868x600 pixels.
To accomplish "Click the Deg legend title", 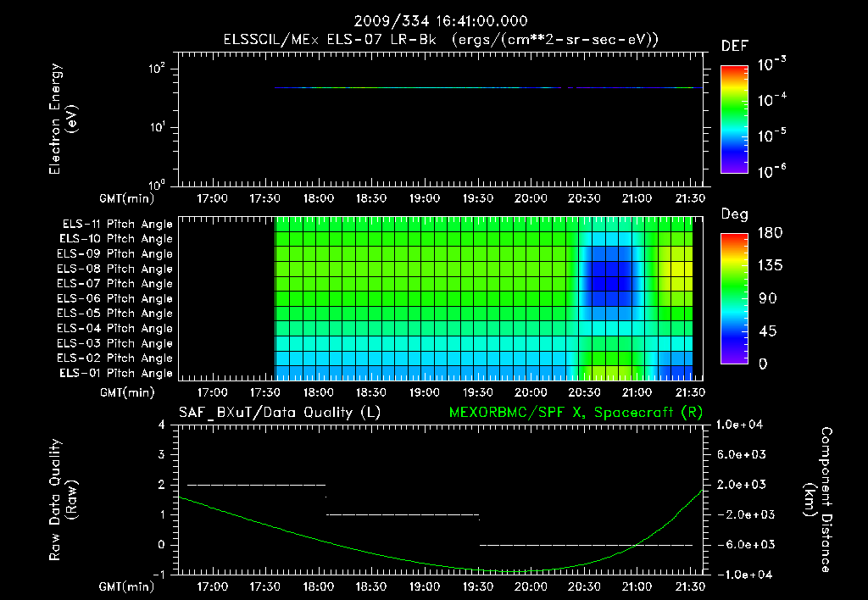I will click(735, 214).
